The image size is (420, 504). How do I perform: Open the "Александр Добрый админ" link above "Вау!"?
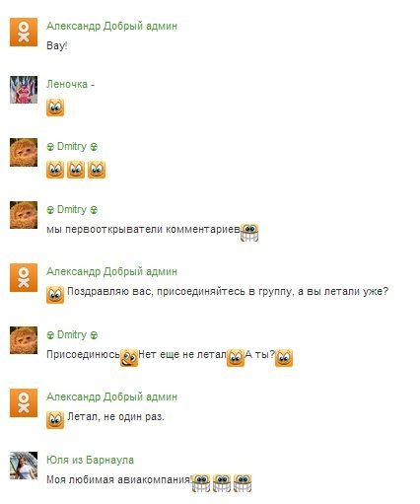[111, 26]
